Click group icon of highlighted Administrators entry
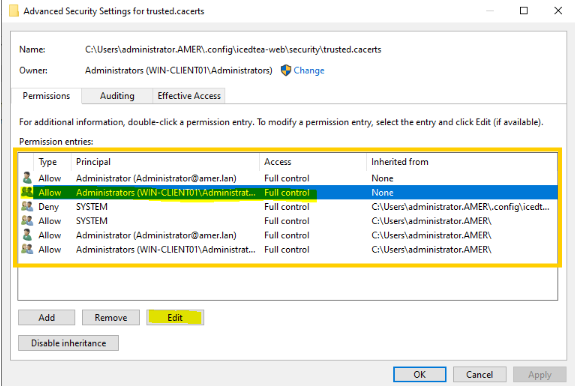The height and width of the screenshot is (386, 575). (x=27, y=192)
